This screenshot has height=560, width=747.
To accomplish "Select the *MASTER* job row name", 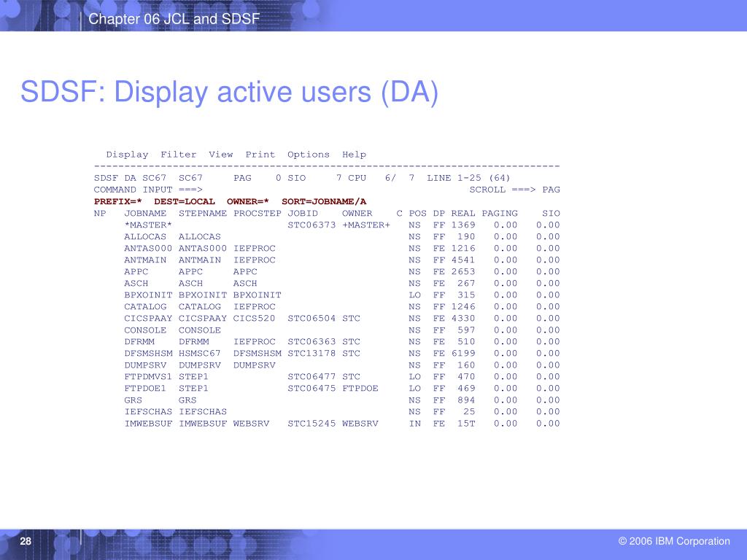I will point(148,225).
